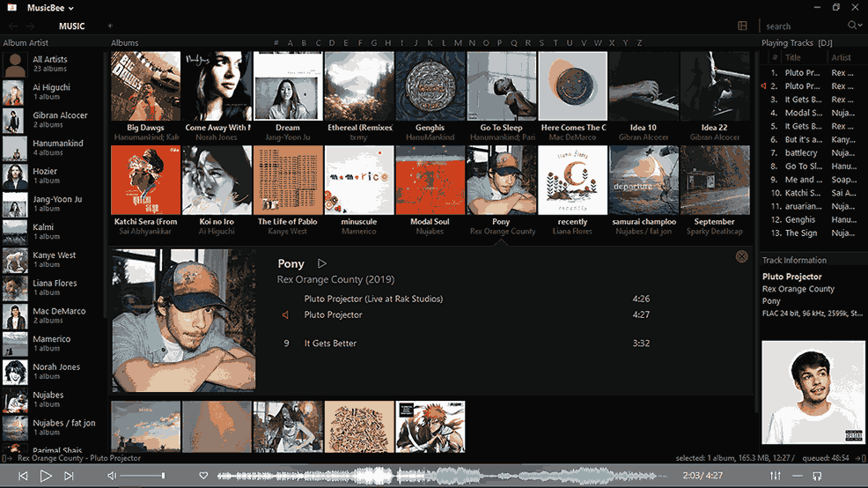Play the Pony album via triangle icon
The image size is (868, 488).
click(322, 263)
